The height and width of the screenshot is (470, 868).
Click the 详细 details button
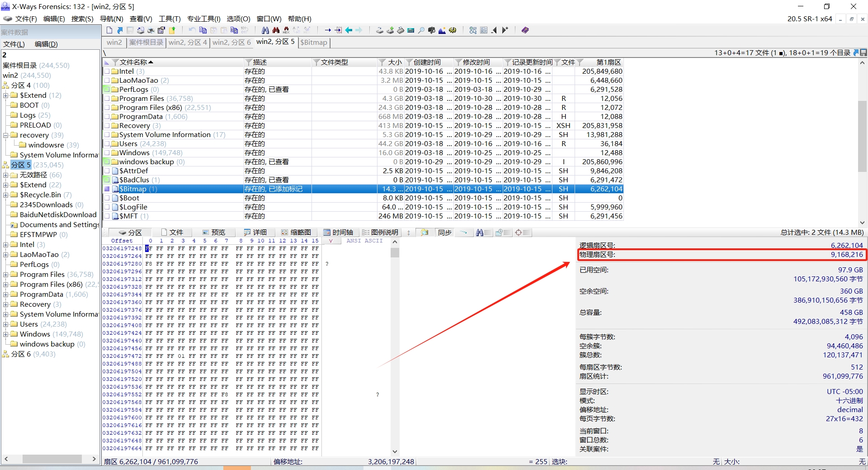coord(255,233)
